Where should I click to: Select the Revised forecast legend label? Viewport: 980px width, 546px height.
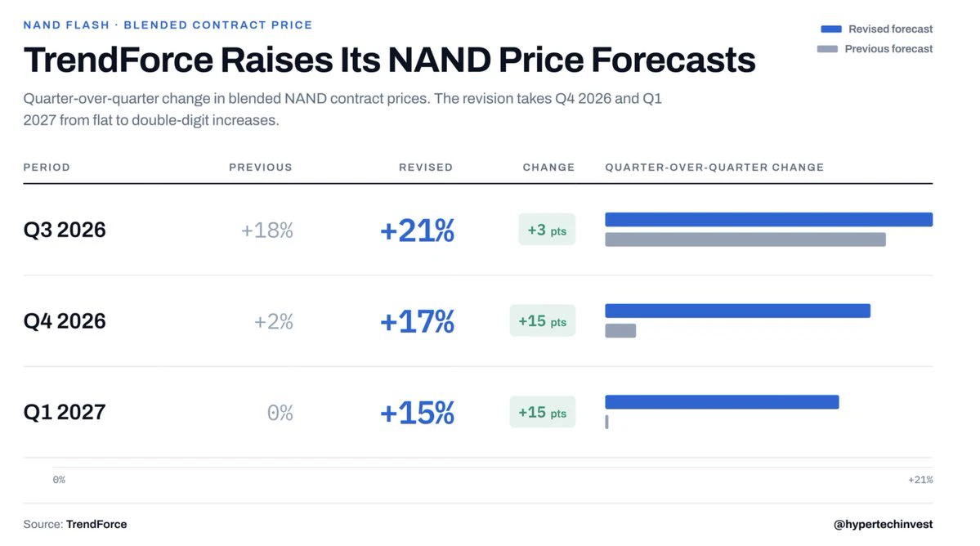point(890,29)
